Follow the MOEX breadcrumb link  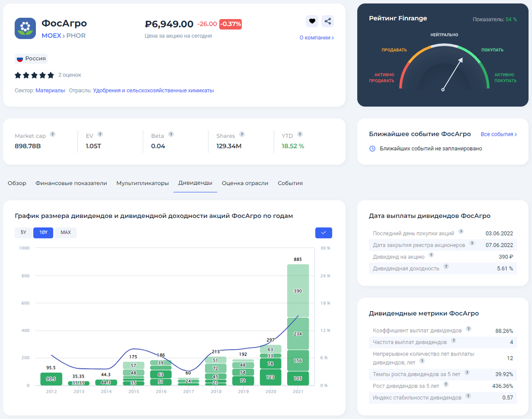[x=51, y=36]
